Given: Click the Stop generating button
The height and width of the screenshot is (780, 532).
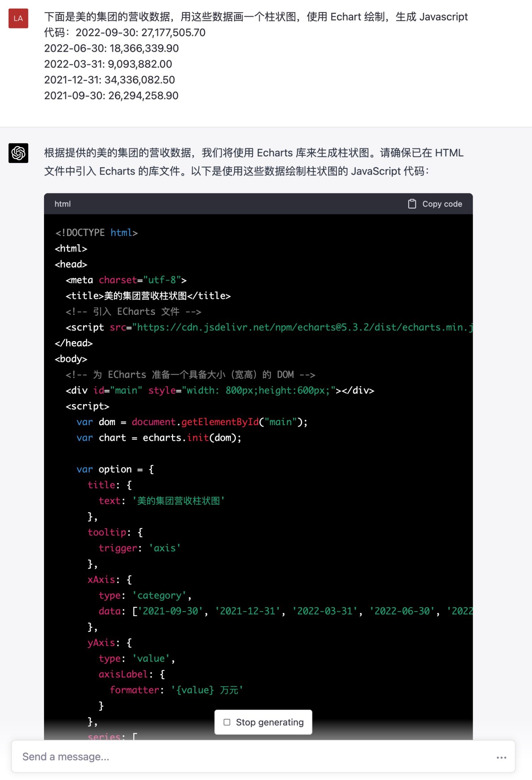Looking at the screenshot, I should pyautogui.click(x=263, y=722).
